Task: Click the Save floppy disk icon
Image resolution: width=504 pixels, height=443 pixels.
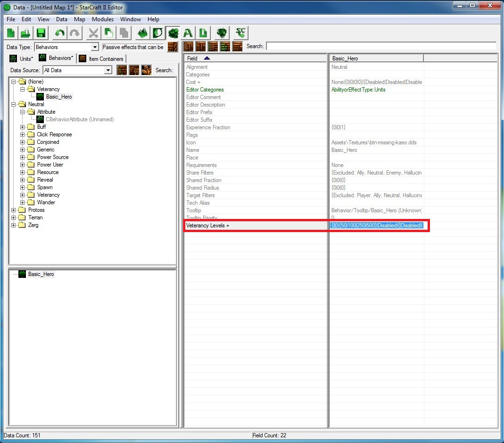Action: [x=41, y=33]
